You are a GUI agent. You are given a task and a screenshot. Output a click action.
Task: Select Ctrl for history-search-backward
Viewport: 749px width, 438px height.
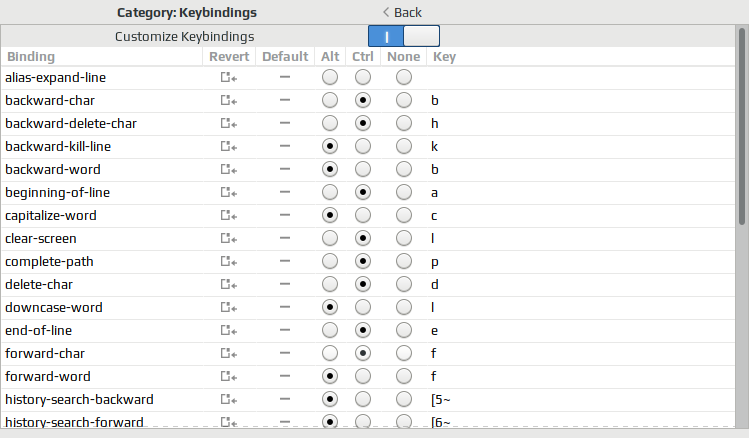363,399
